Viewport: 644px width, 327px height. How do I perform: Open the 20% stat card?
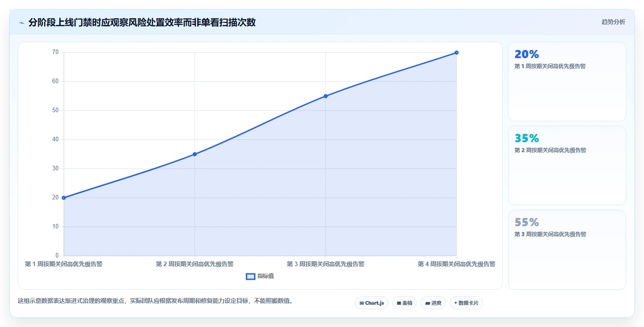567,81
